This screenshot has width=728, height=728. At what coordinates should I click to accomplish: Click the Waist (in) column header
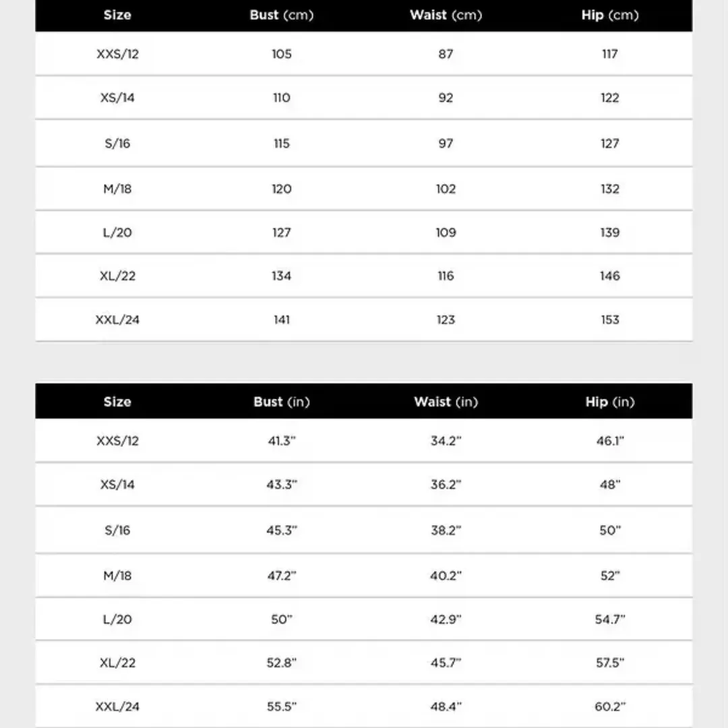click(x=446, y=402)
